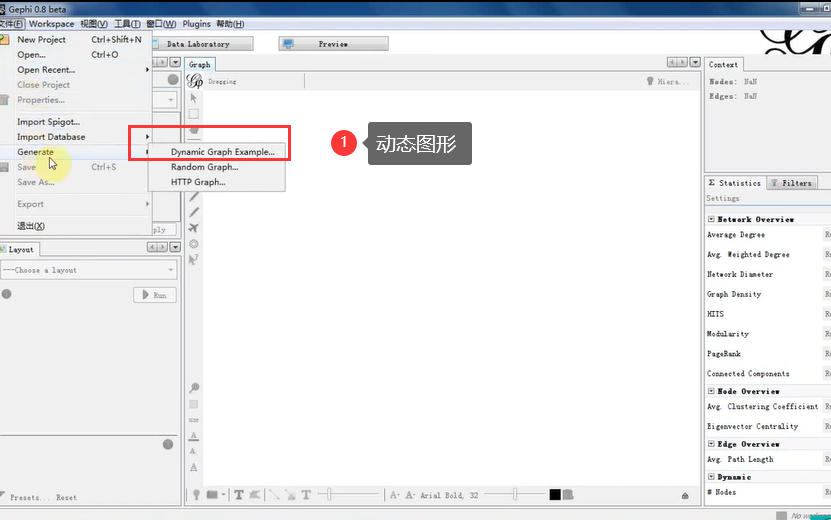831x520 pixels.
Task: Toggle show node labels T
Action: tap(238, 495)
